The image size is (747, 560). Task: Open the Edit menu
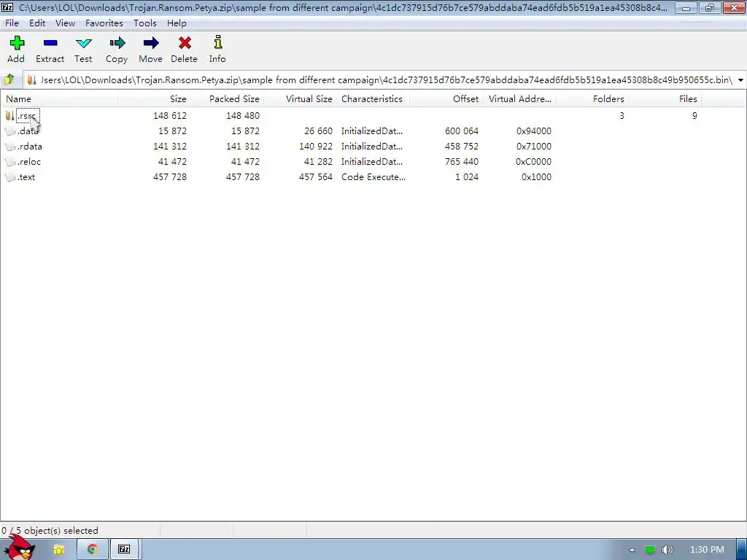pos(37,23)
